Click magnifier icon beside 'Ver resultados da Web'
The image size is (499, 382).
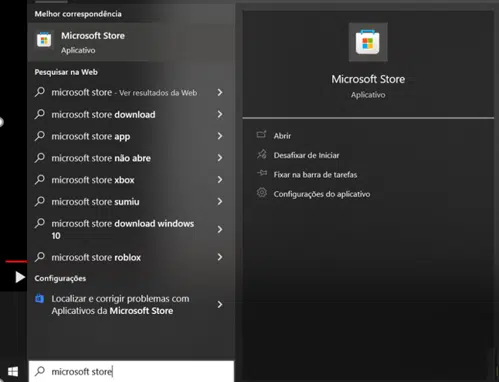40,92
